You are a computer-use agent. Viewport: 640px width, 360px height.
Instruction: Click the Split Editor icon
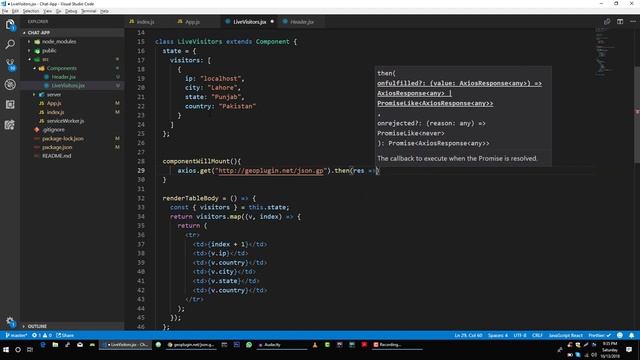(620, 22)
